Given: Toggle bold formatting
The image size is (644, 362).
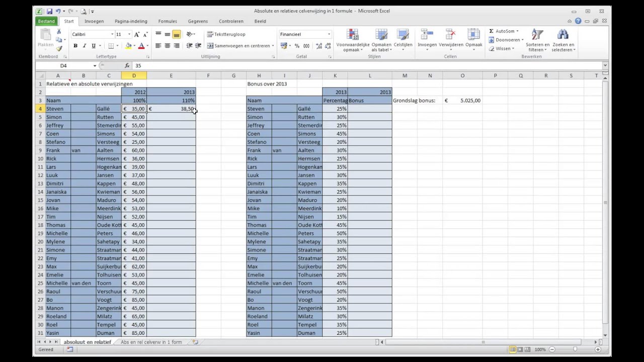Looking at the screenshot, I should (75, 46).
